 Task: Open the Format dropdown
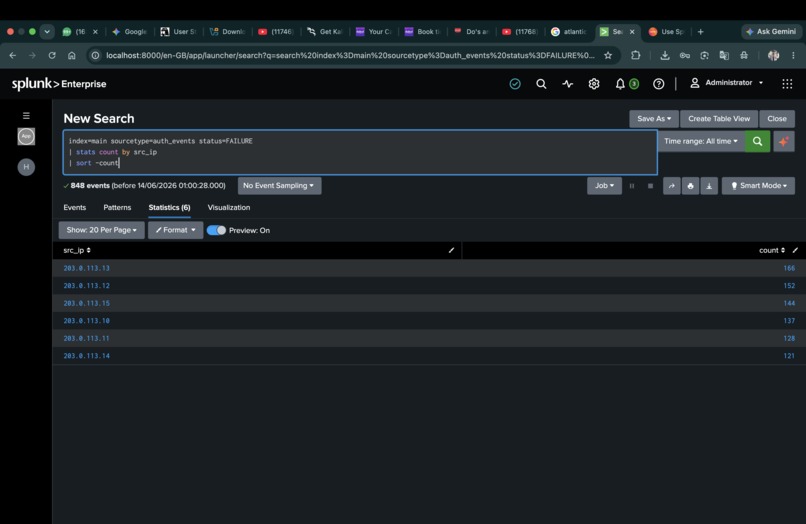pyautogui.click(x=175, y=230)
